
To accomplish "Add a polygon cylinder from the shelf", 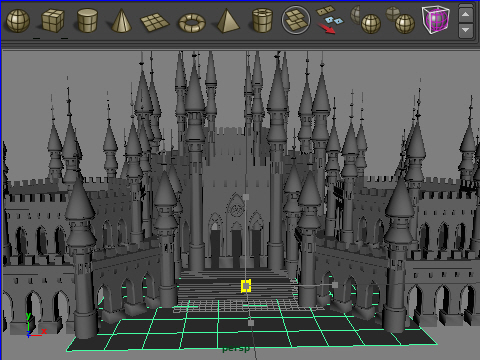I will tap(87, 21).
